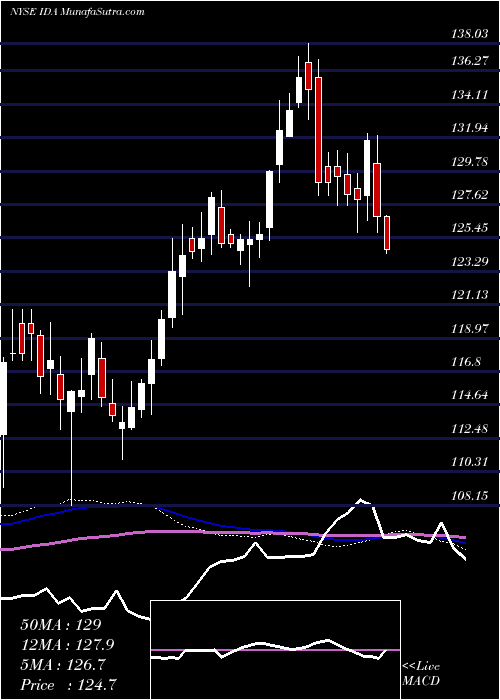This screenshot has height=700, width=500.
Task: Click the NYSE IDA MunafaSutra.com title text
Action: [77, 12]
